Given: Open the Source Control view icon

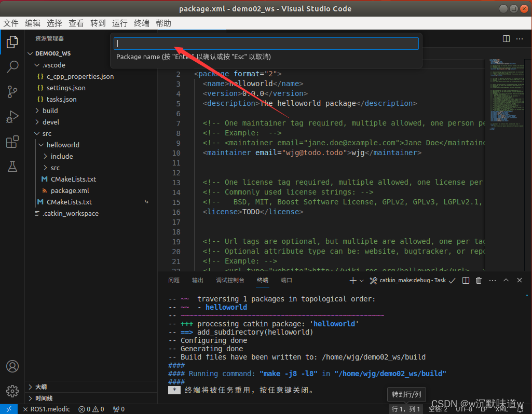Looking at the screenshot, I should tap(12, 92).
